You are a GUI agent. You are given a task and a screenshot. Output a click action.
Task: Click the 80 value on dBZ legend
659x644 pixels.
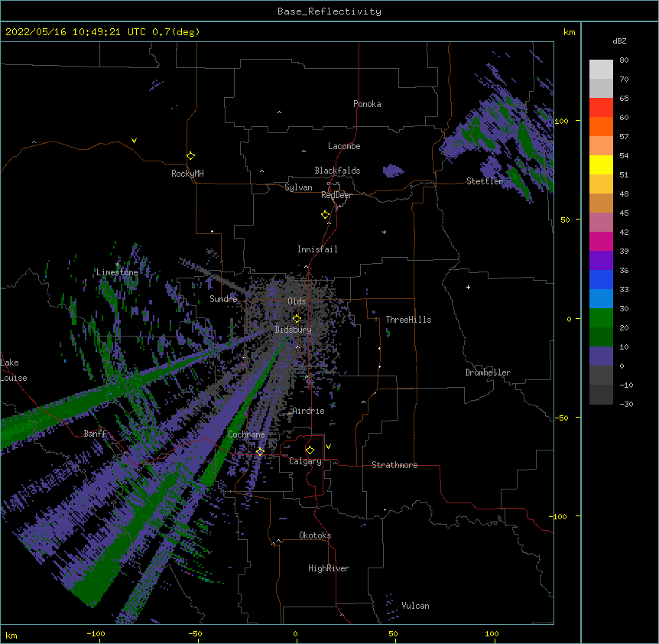pyautogui.click(x=624, y=60)
